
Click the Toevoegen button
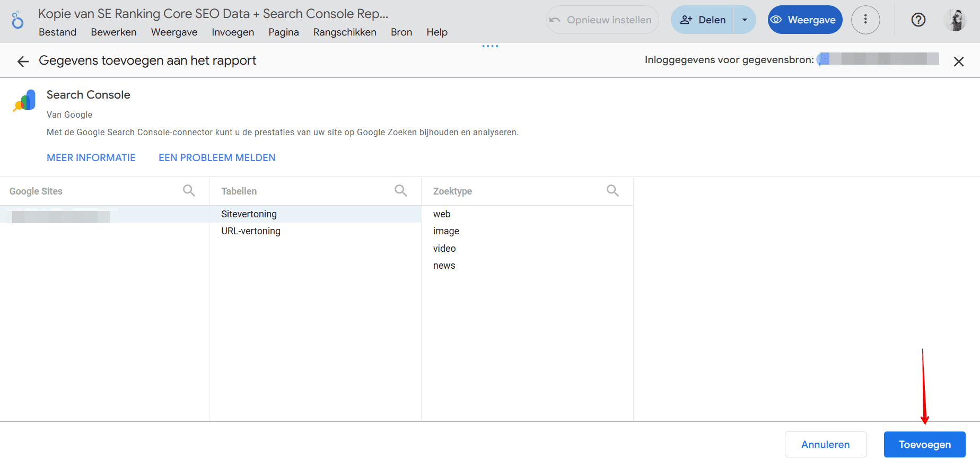point(924,445)
